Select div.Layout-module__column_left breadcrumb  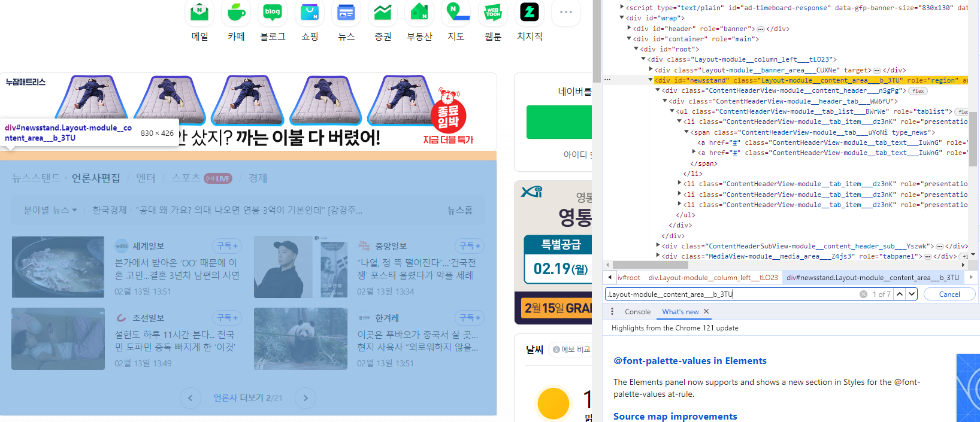[x=713, y=278]
